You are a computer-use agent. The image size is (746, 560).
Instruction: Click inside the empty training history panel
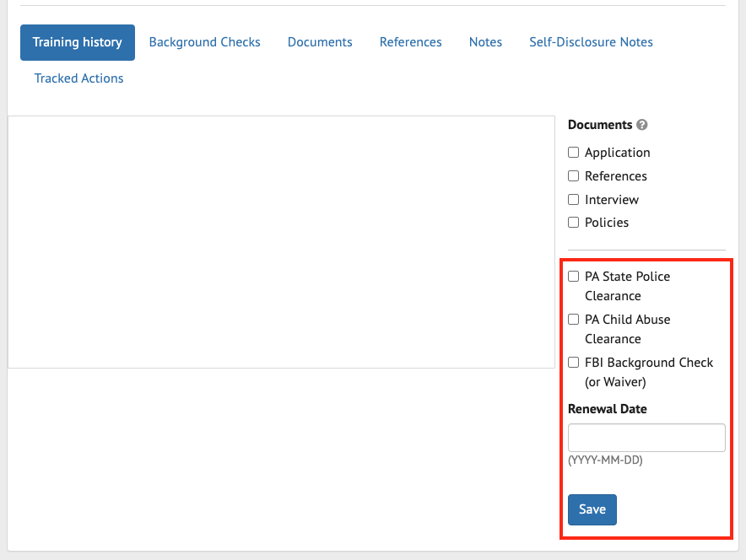[281, 241]
